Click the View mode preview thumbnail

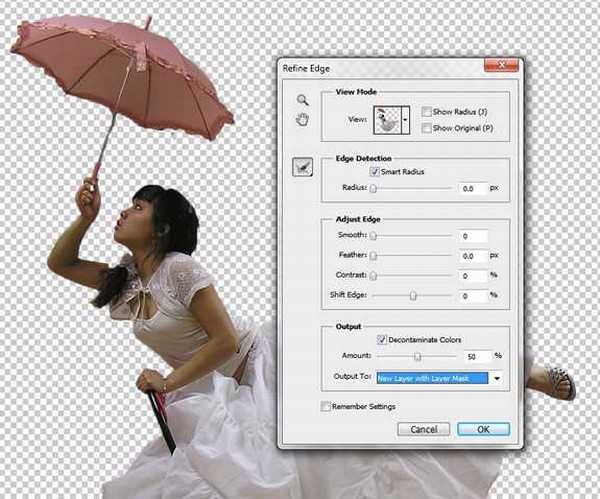387,120
